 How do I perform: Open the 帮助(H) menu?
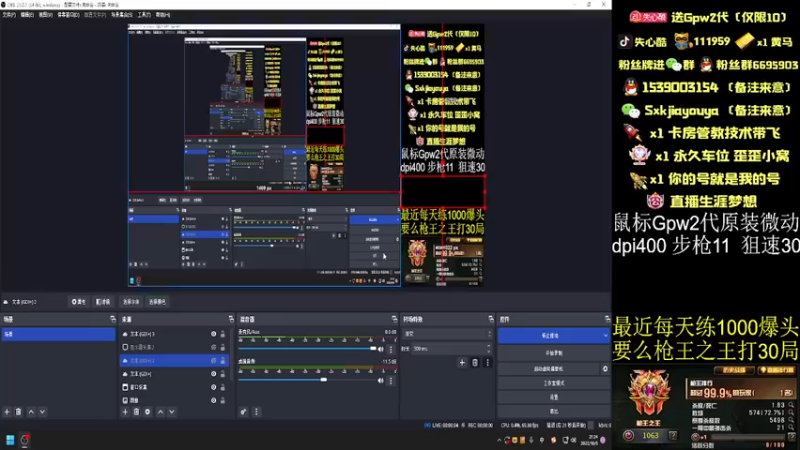(163, 15)
